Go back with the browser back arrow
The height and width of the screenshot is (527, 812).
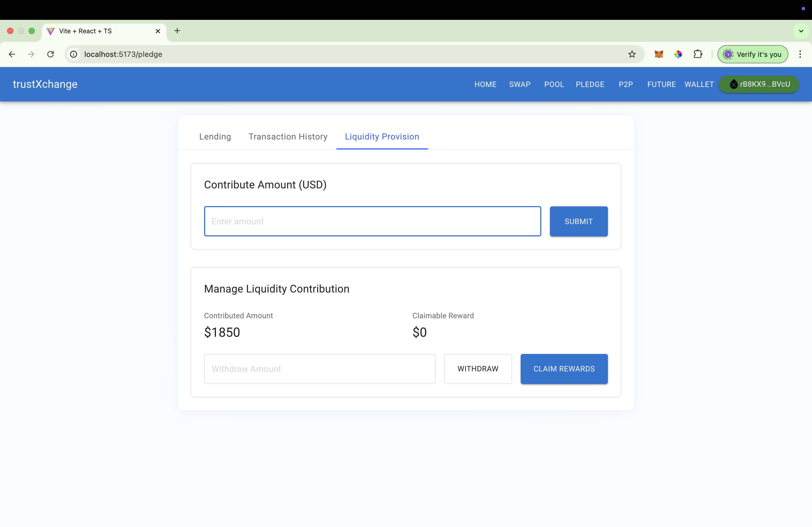(x=12, y=54)
